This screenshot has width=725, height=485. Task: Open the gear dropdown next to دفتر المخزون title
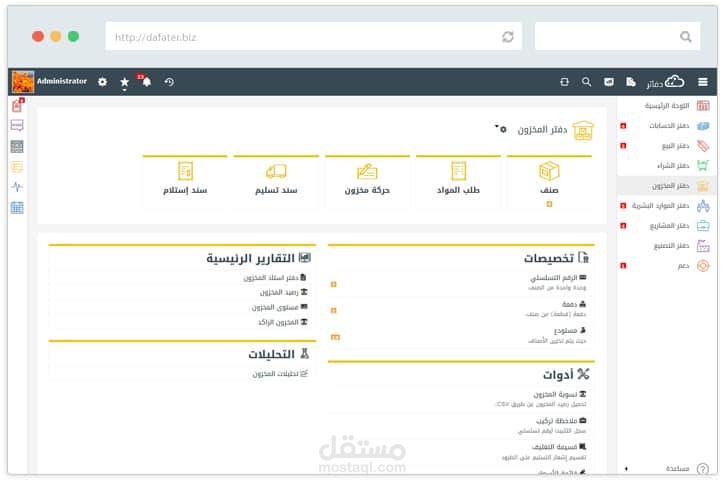501,129
